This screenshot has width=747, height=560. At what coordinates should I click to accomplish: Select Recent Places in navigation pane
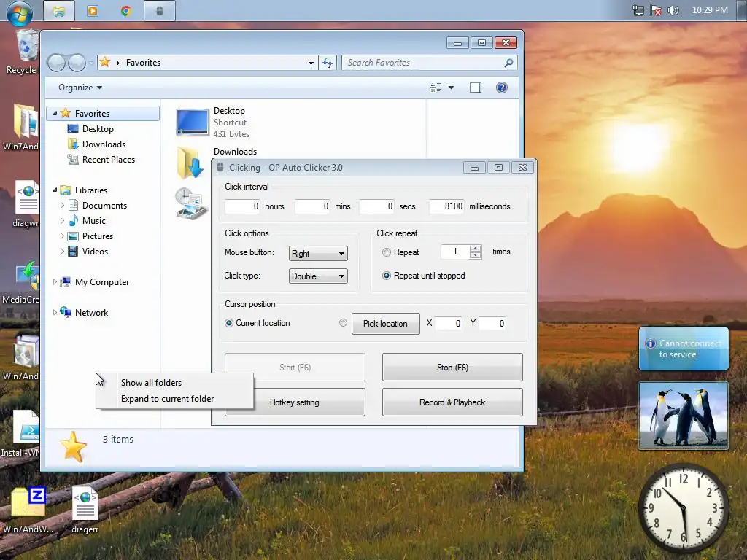click(x=109, y=160)
